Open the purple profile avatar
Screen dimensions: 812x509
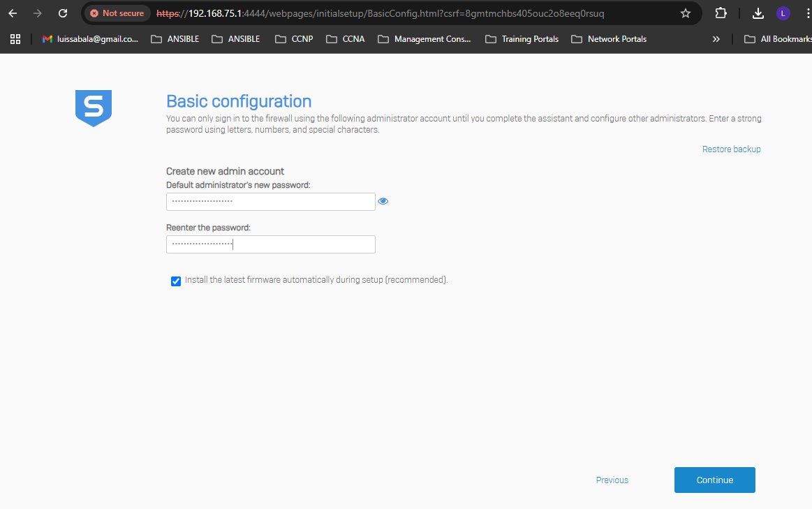click(x=783, y=13)
